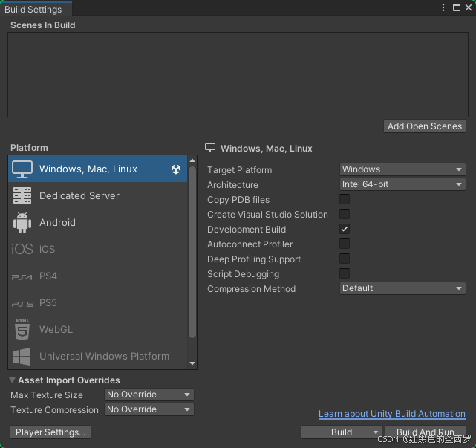Select the WebGL HTML5 icon
This screenshot has width=476, height=448.
(22, 330)
